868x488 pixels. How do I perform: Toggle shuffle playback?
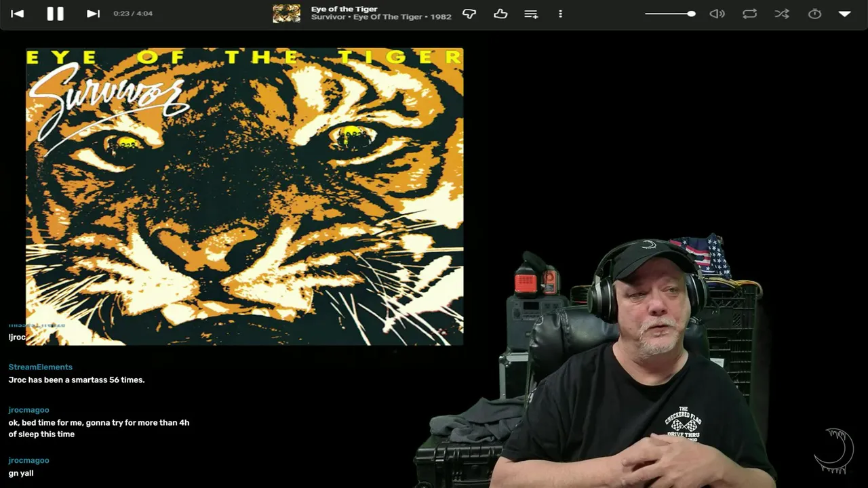pyautogui.click(x=782, y=14)
